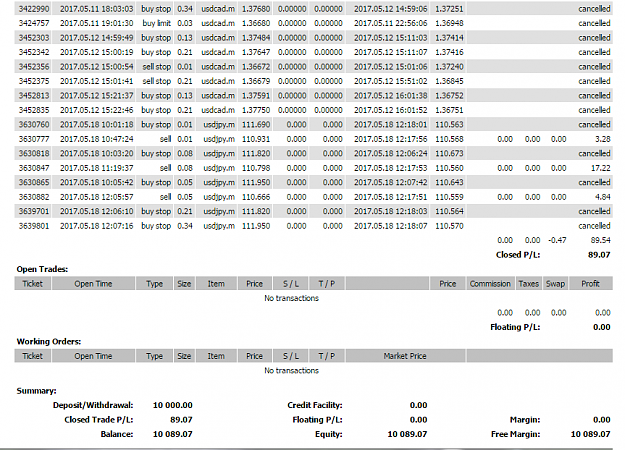Click the Closed P/L label

(518, 255)
